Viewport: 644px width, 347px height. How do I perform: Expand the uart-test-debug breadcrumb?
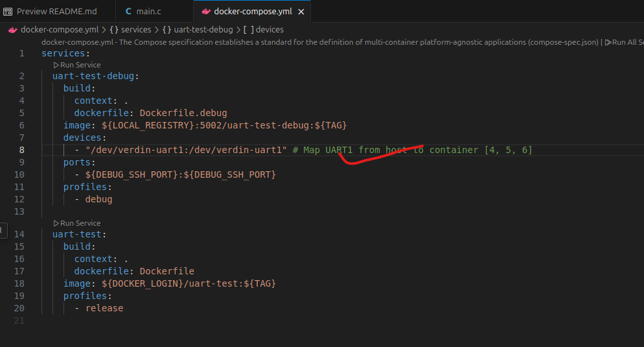point(203,30)
